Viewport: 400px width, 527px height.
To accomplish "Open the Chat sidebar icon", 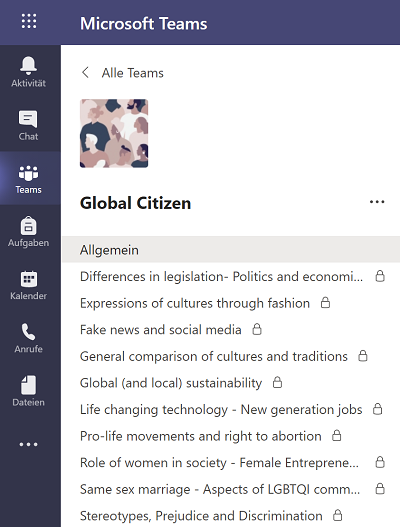I will click(x=28, y=119).
